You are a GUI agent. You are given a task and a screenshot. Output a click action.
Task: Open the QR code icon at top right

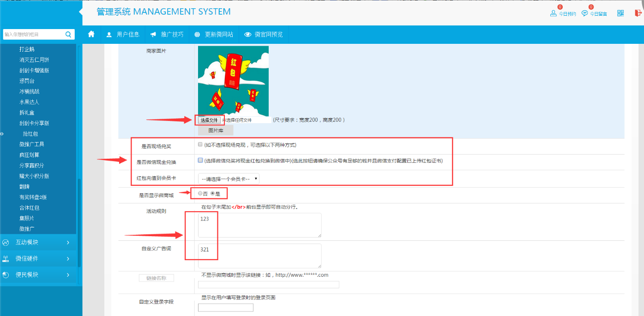(x=620, y=13)
